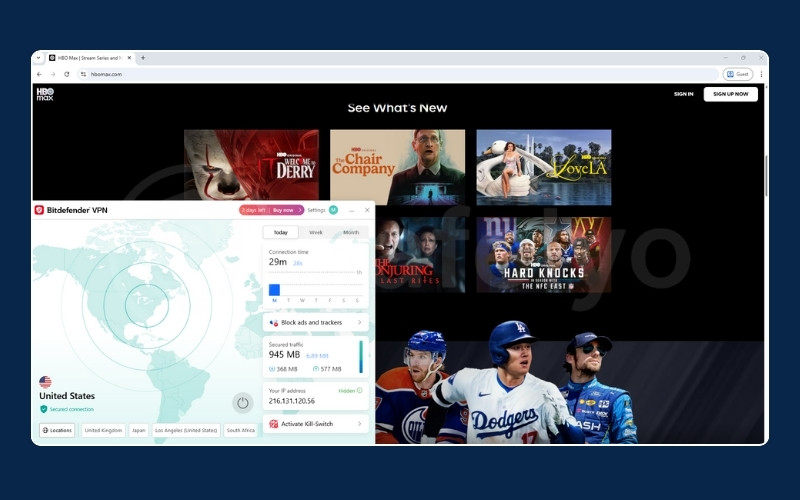Click SIGN IN on HBO Max

(684, 94)
